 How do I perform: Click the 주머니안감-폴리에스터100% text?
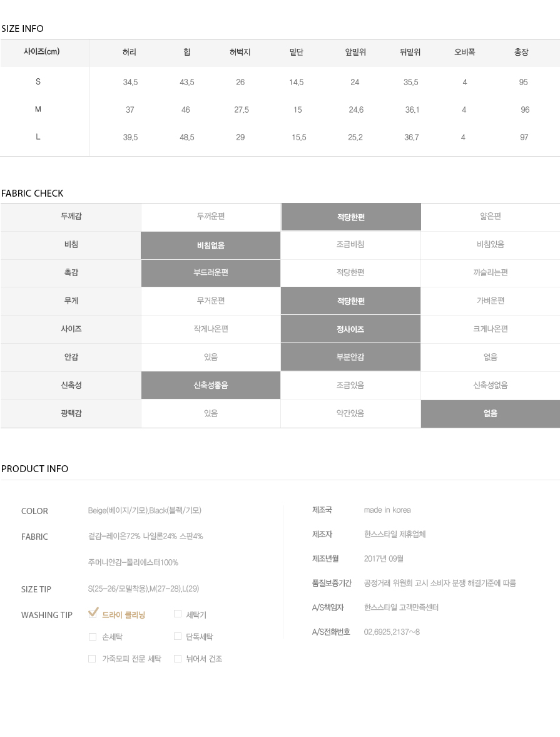pyautogui.click(x=133, y=562)
